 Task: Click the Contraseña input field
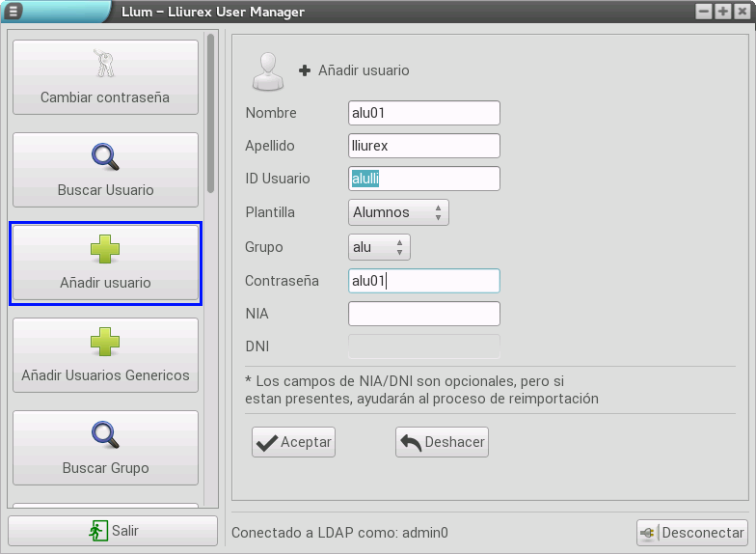tap(423, 281)
